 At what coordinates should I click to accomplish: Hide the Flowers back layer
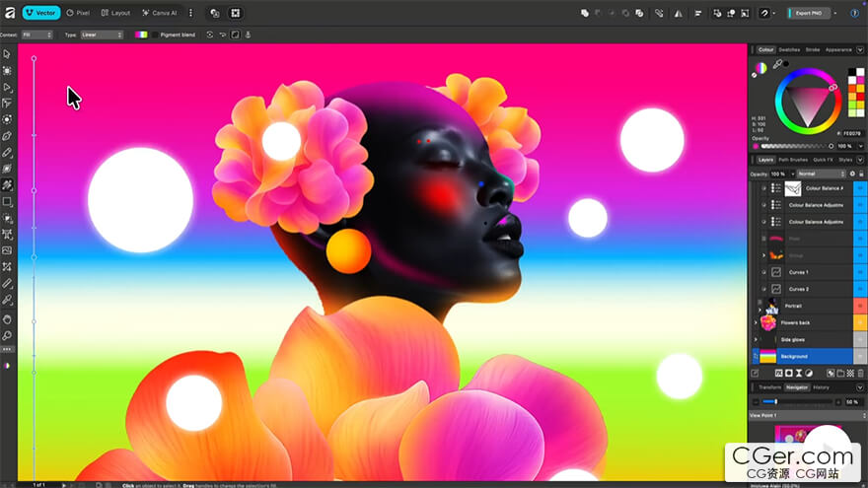[859, 322]
